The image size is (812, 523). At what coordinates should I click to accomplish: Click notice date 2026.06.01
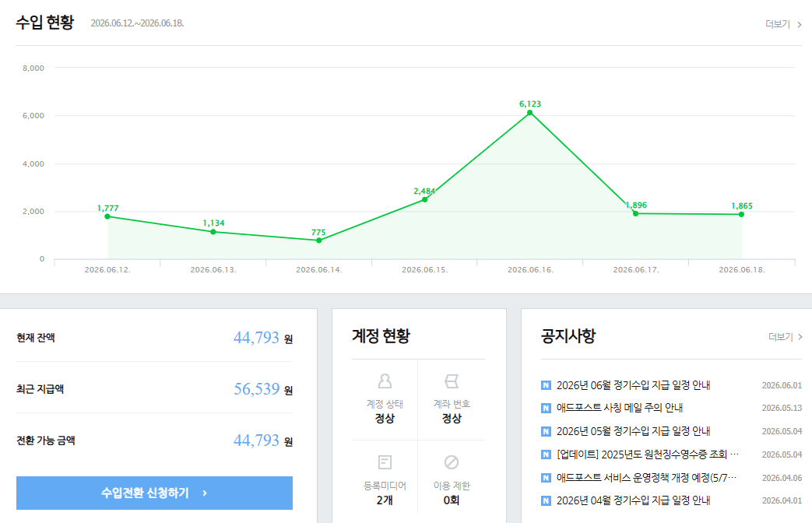pos(782,385)
